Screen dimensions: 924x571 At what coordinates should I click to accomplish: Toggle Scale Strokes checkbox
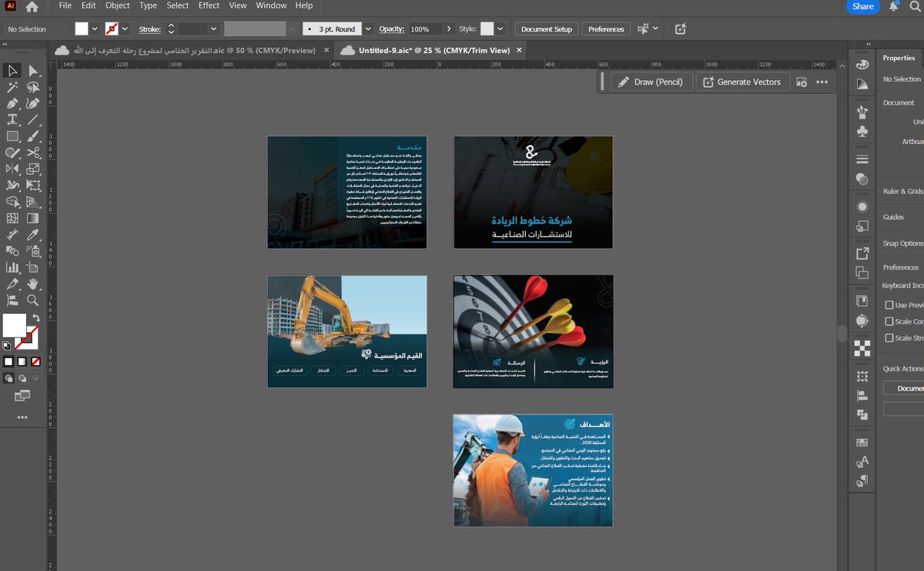[889, 338]
